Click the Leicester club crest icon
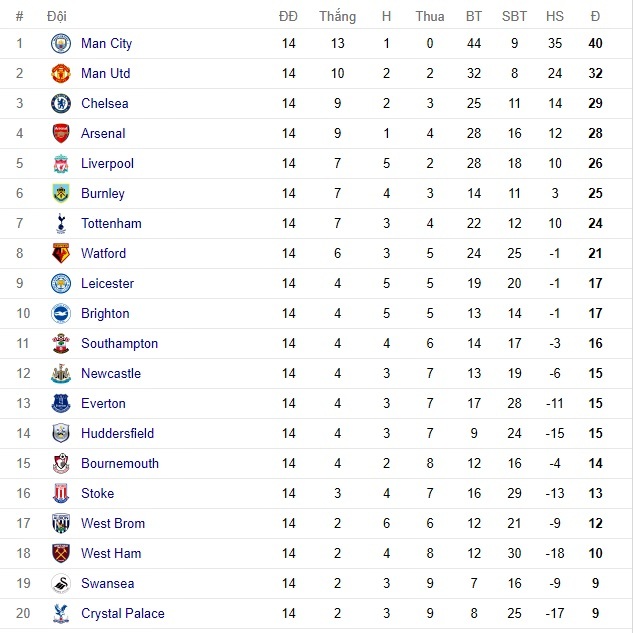The image size is (634, 633). (x=62, y=284)
